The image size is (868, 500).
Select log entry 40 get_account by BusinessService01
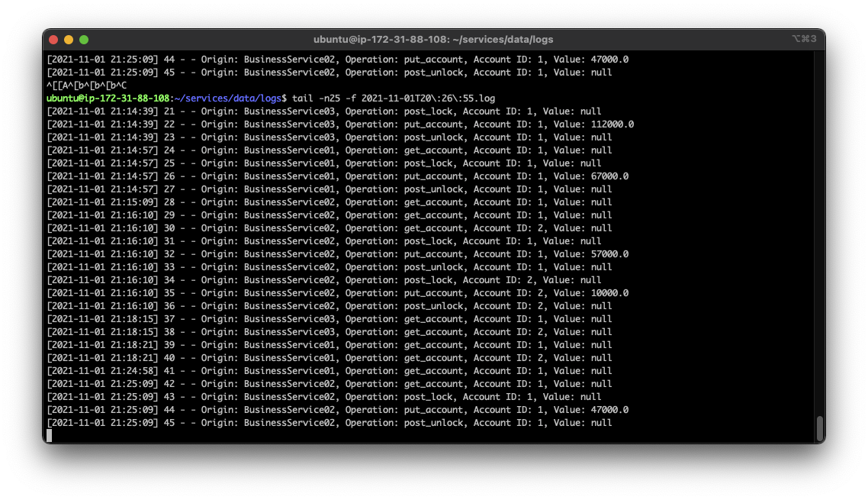[330, 358]
